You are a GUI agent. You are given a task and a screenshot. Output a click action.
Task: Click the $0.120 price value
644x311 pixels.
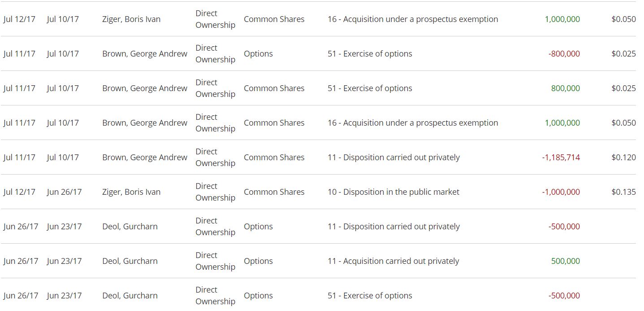click(623, 158)
